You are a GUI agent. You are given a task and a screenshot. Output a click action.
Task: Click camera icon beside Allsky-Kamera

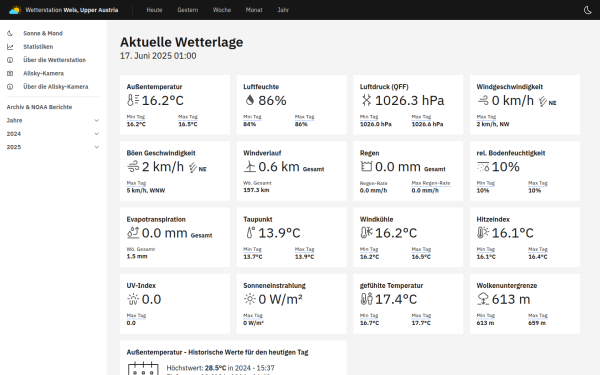(10, 73)
